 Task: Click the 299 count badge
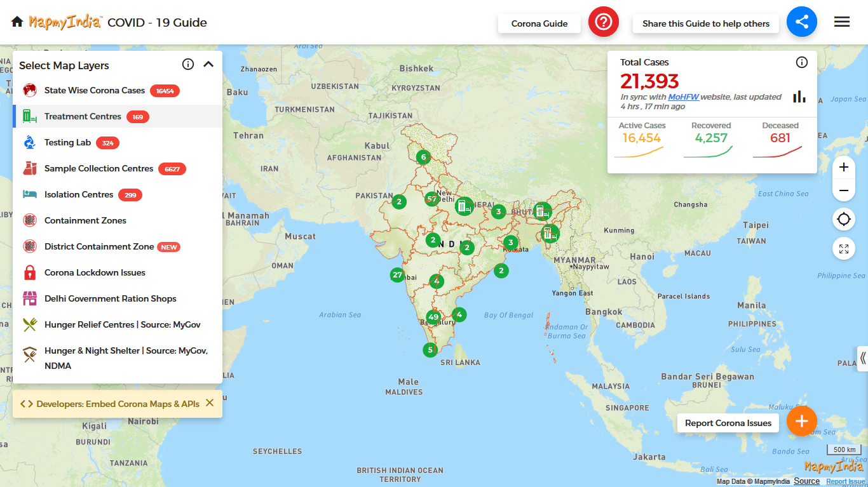[x=130, y=195]
